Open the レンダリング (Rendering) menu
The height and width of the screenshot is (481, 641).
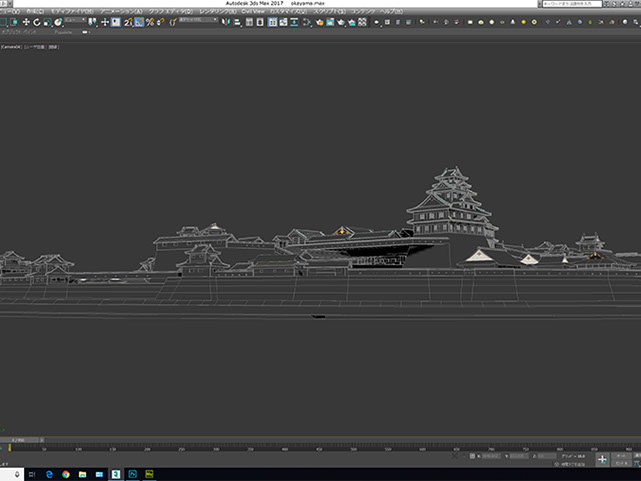[218, 12]
